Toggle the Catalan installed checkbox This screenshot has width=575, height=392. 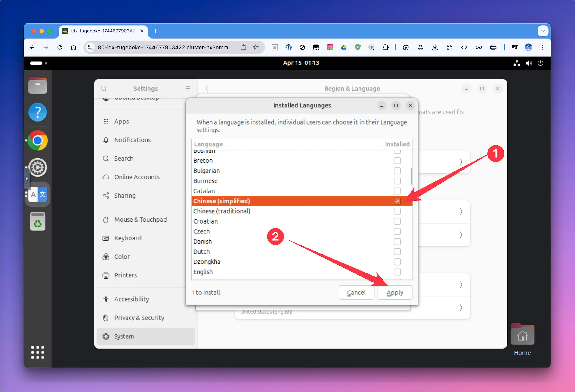click(397, 191)
